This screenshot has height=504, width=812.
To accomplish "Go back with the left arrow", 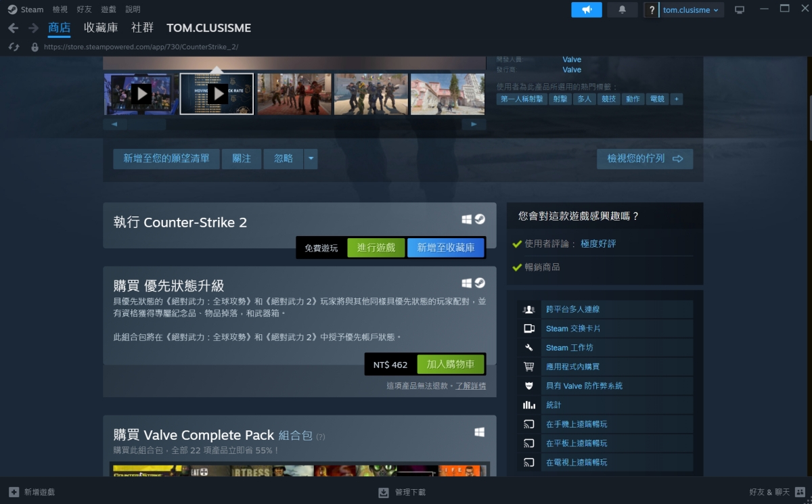I will (x=13, y=28).
